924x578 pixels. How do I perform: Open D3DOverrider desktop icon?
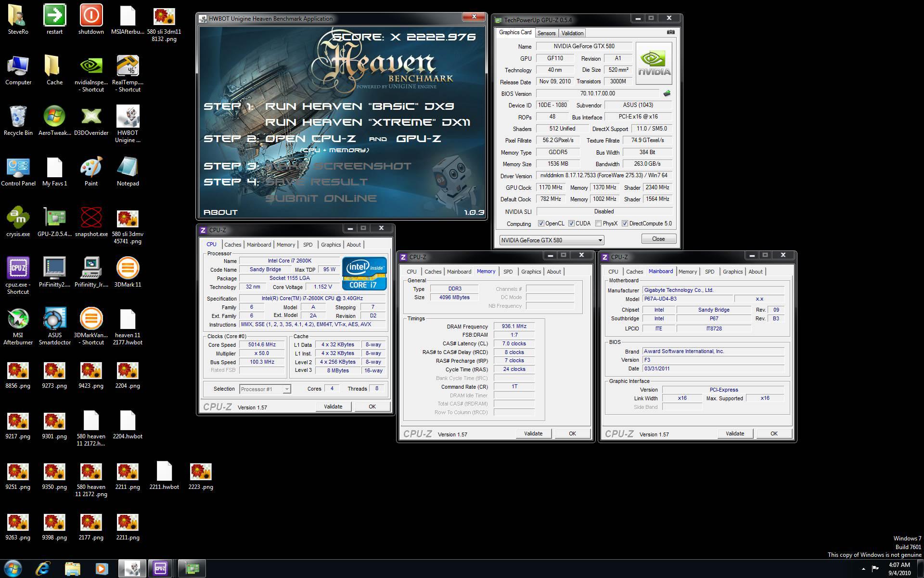[x=91, y=117]
